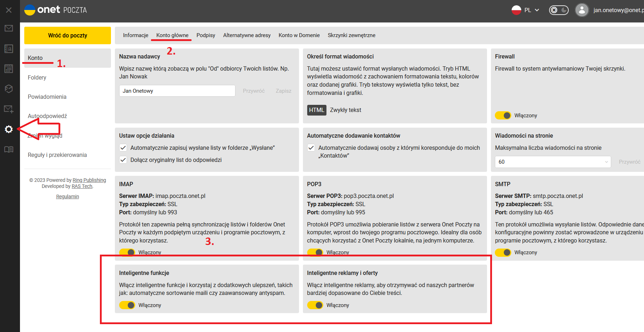Click the sender name input field

[x=177, y=91]
